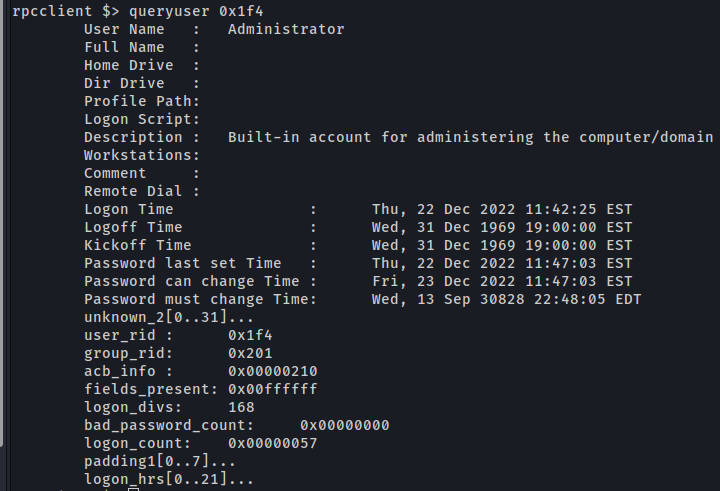Click the Password last set Time value
Image resolution: width=720 pixels, height=491 pixels.
502,263
